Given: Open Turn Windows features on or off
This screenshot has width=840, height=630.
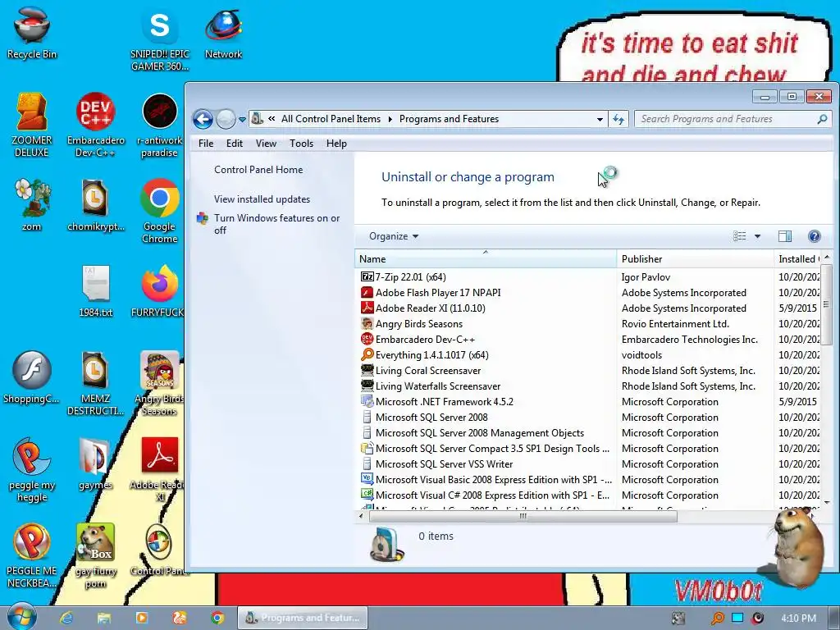Looking at the screenshot, I should click(276, 224).
